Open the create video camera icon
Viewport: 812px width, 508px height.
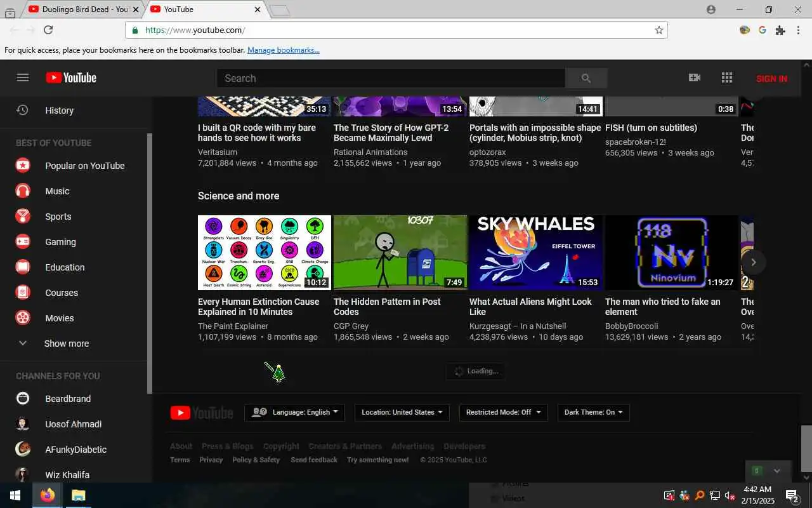(x=695, y=77)
